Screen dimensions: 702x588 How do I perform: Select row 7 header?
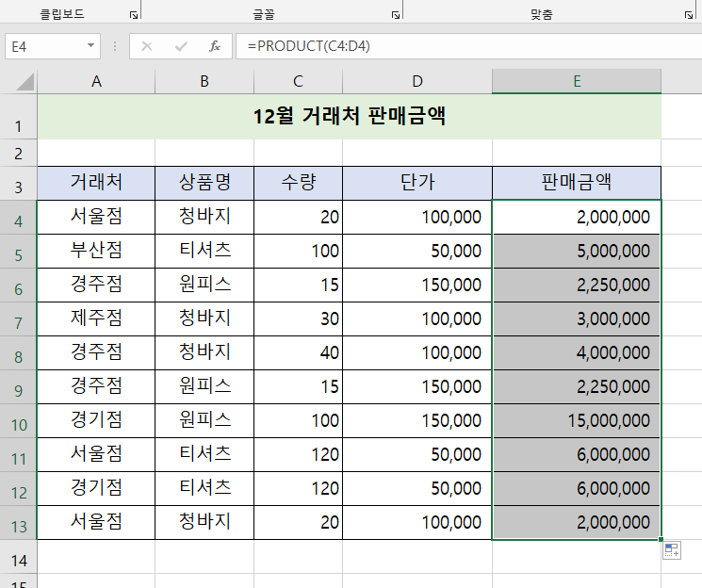(x=18, y=319)
